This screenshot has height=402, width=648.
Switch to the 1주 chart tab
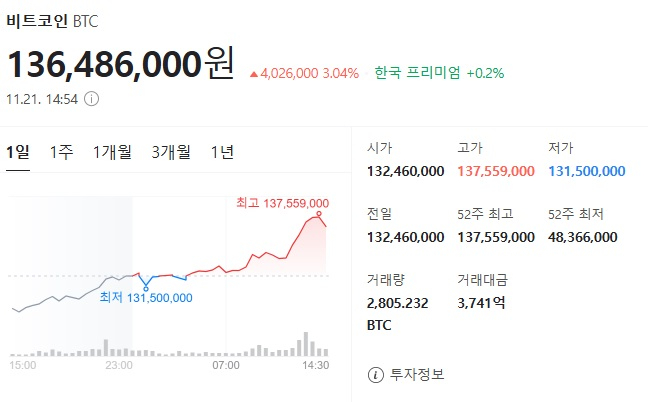tap(61, 152)
